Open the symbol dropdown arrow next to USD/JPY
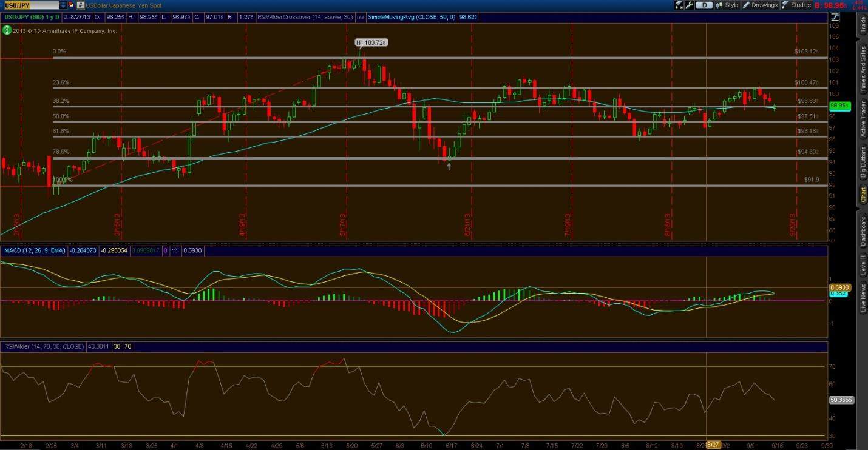868x450 pixels. (63, 5)
